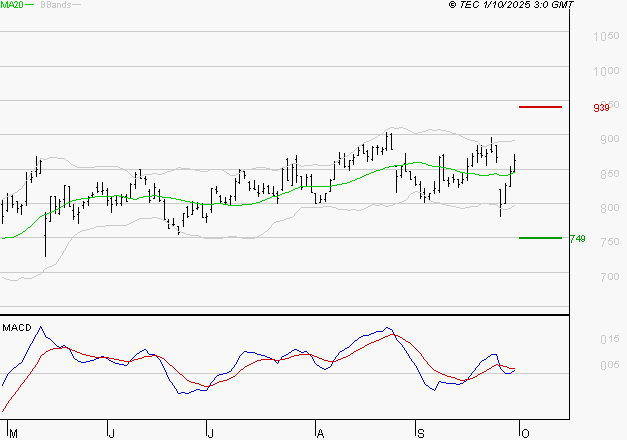Screen dimensions: 627x440
Task: Click the BBands legend label
Action: pyautogui.click(x=56, y=5)
